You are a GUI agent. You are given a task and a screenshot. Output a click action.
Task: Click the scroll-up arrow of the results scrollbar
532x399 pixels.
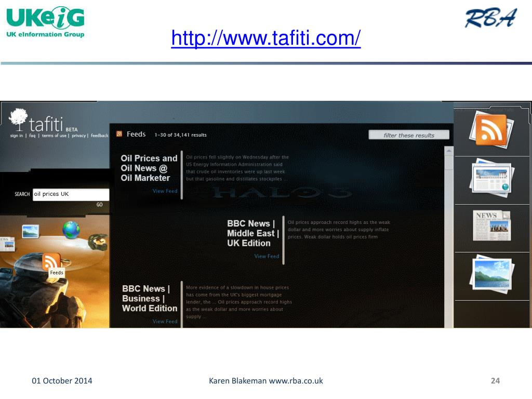pyautogui.click(x=449, y=150)
